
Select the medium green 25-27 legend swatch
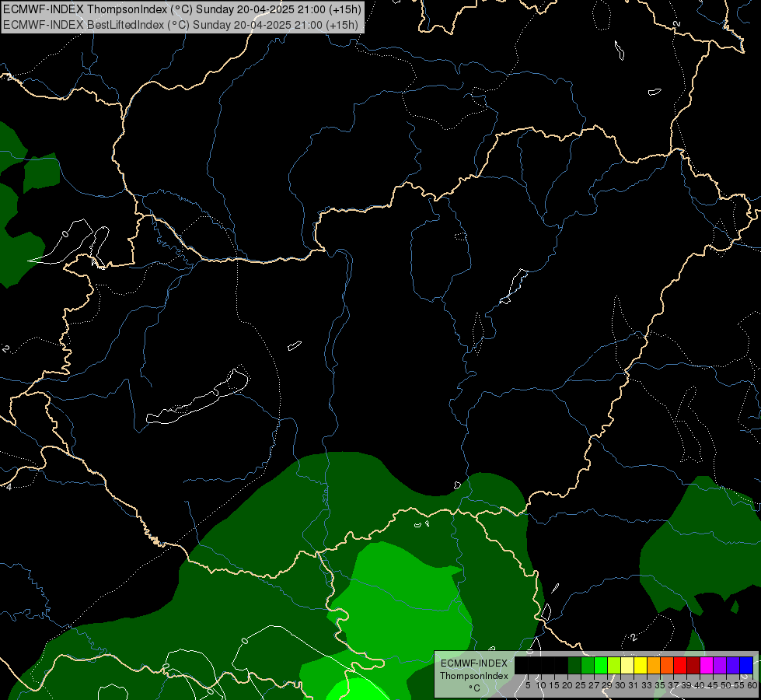coord(588,665)
